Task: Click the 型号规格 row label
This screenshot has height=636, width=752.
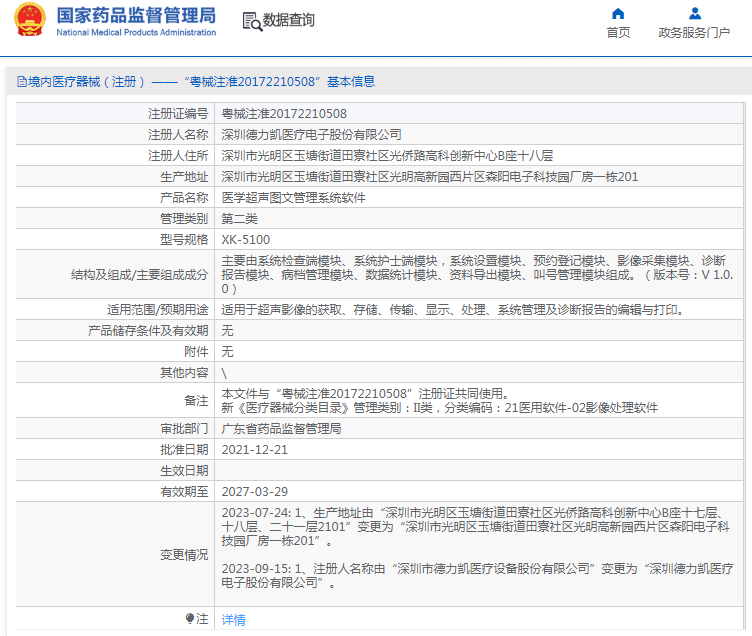Action: tap(184, 240)
